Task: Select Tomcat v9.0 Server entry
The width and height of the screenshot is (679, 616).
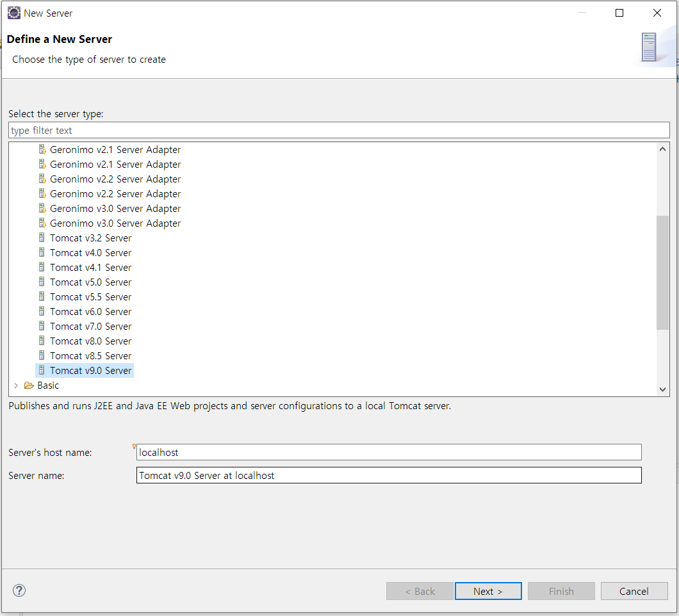Action: [x=90, y=371]
